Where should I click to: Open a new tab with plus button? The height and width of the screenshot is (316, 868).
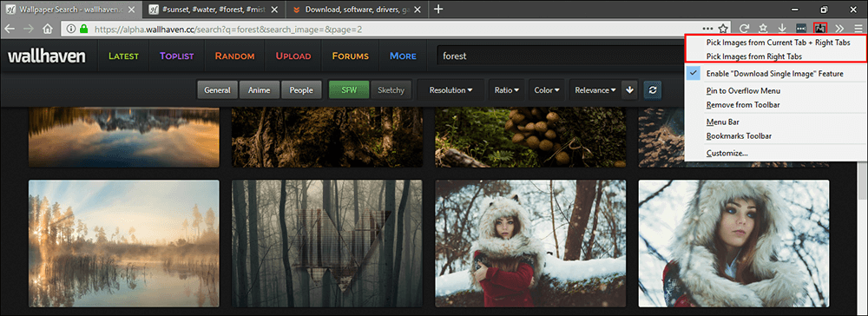tap(437, 9)
